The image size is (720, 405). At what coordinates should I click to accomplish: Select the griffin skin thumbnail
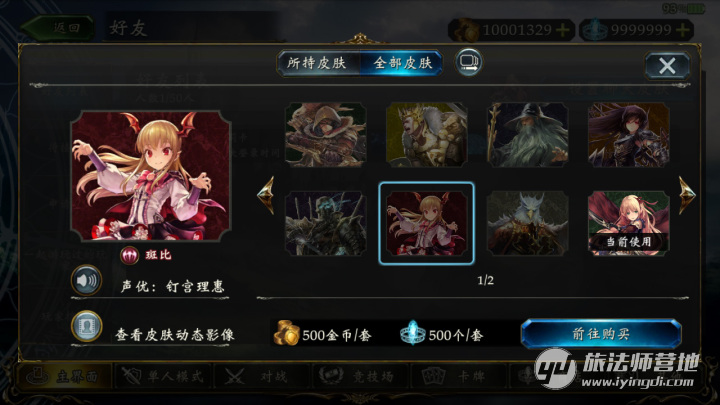coord(528,224)
